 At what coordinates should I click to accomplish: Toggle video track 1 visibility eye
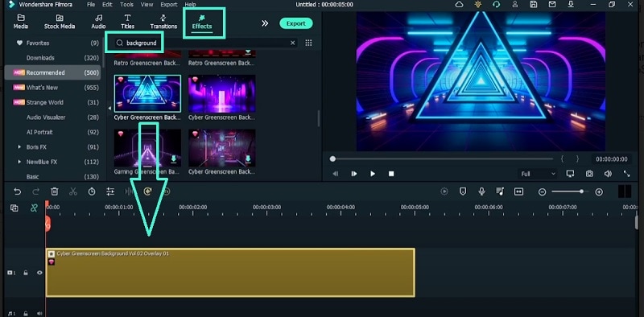coord(39,272)
